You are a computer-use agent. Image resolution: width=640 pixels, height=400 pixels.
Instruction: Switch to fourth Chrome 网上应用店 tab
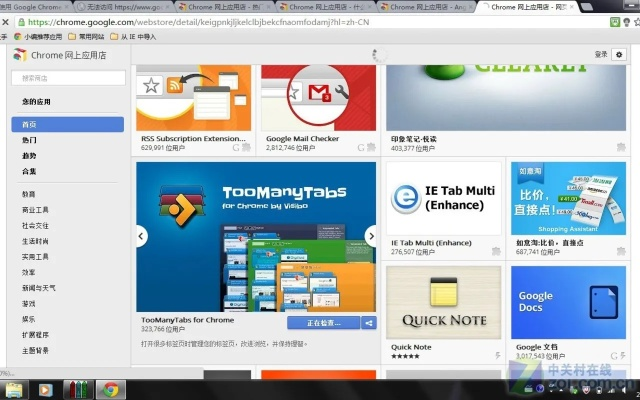(326, 7)
